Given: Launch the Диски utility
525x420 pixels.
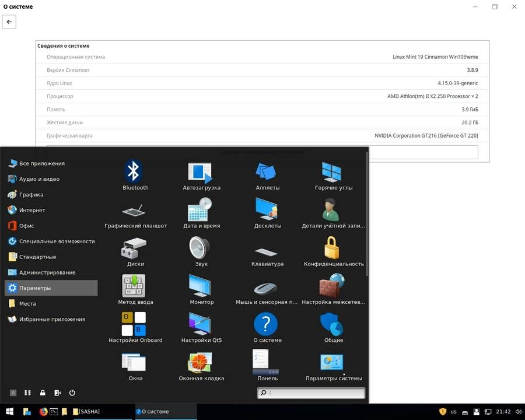Looking at the screenshot, I should [x=135, y=251].
